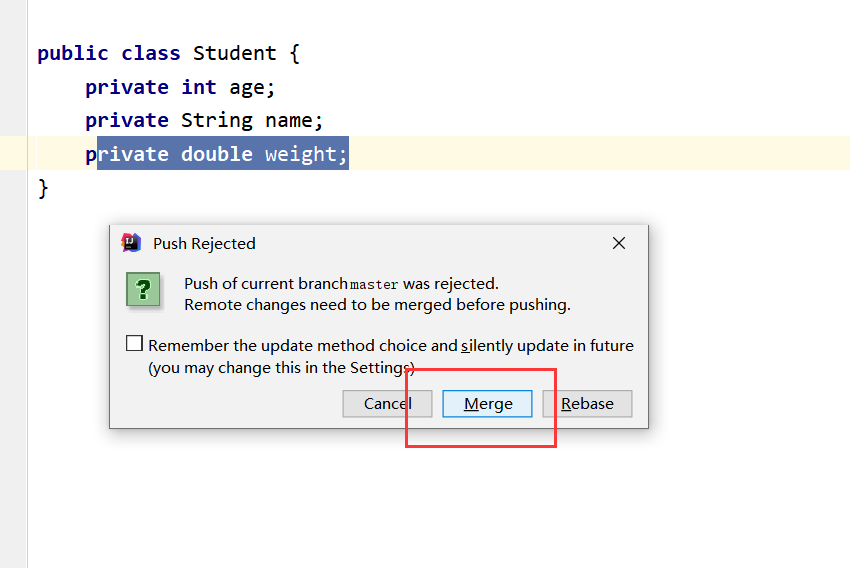
Task: Click the Push Rejected title text
Action: 204,243
